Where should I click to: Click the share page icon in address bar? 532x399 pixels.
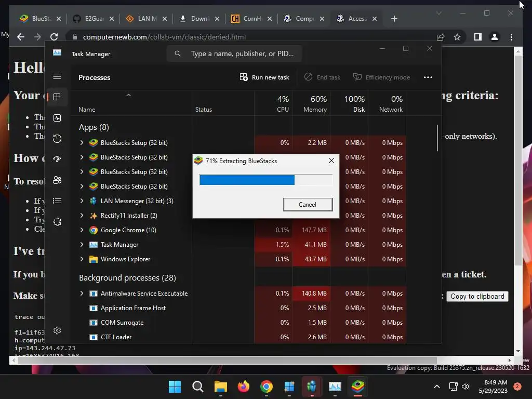[x=441, y=37]
